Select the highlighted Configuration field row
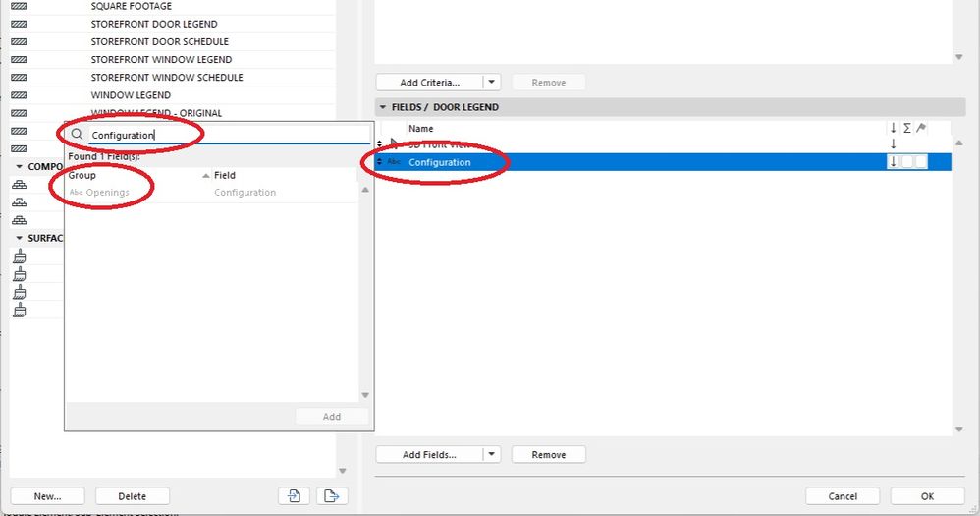980x516 pixels. point(663,162)
